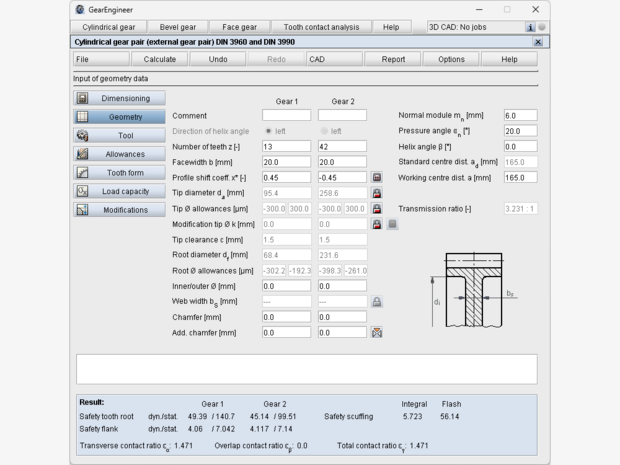Viewport: 620px width, 465px height.
Task: Click Gear 1 number of teeth field
Action: pos(287,147)
